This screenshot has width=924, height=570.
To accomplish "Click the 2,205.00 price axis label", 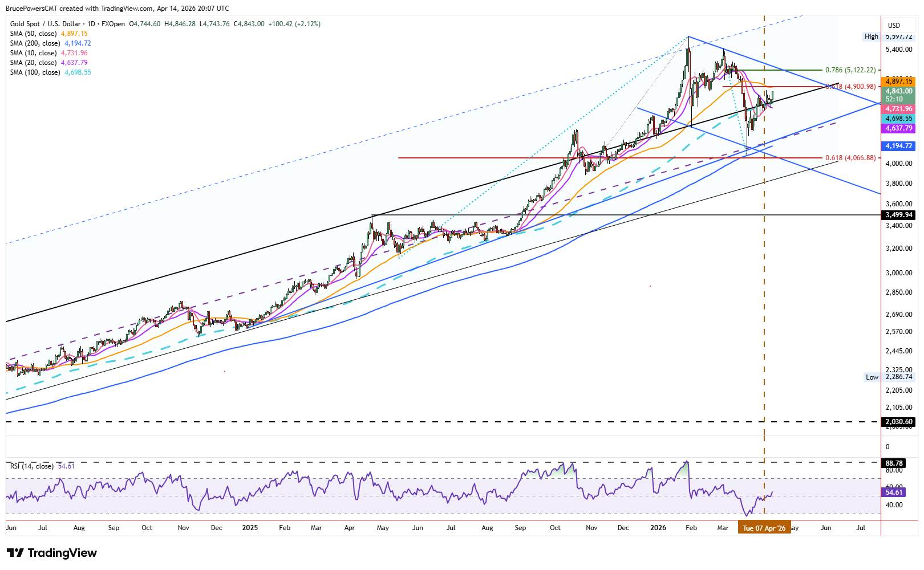I will pos(899,390).
